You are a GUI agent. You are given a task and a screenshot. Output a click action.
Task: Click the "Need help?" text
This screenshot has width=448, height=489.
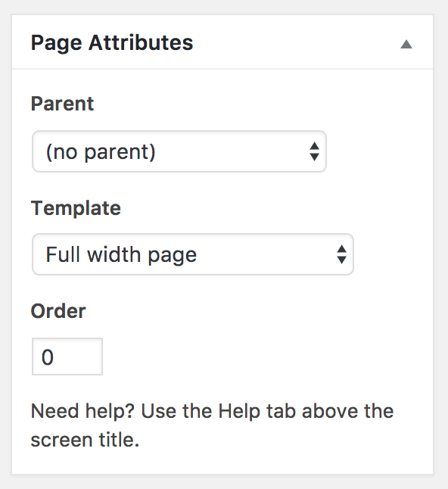click(82, 411)
